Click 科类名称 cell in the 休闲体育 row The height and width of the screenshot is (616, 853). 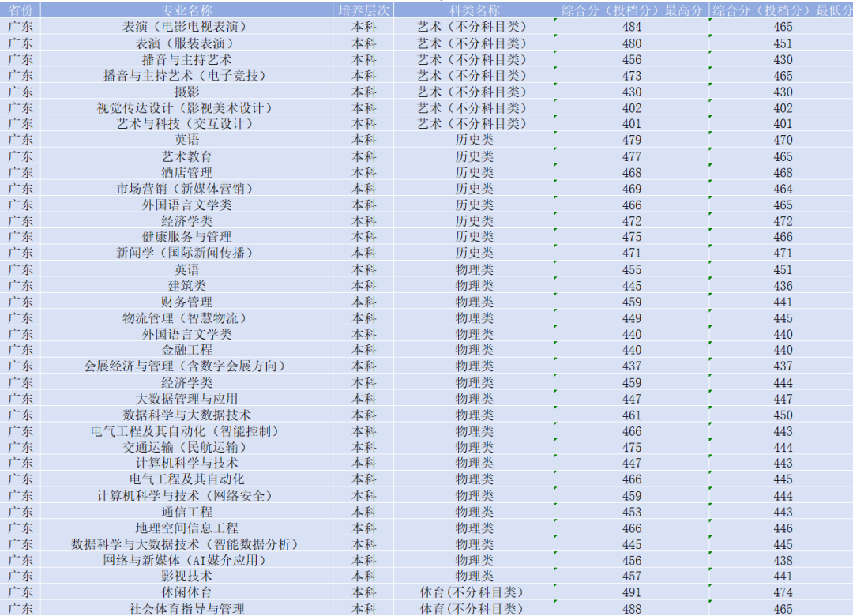pos(474,592)
